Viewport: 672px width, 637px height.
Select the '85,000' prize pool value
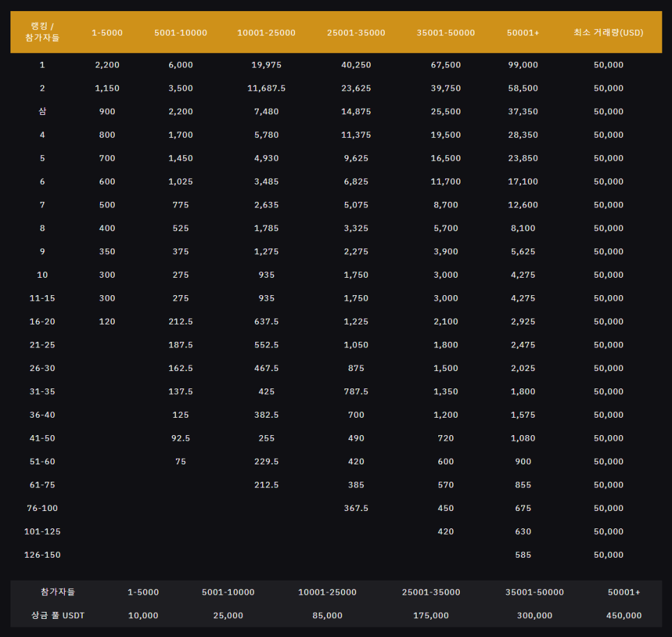point(327,615)
